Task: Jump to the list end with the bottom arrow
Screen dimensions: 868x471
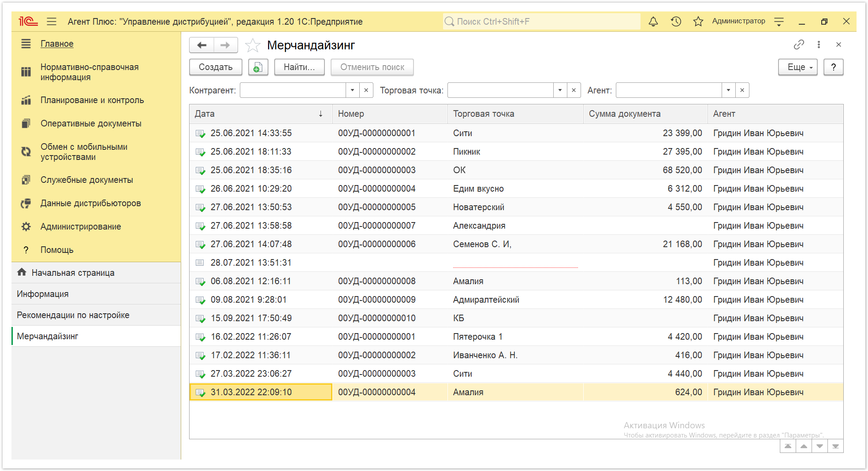Action: 835,446
